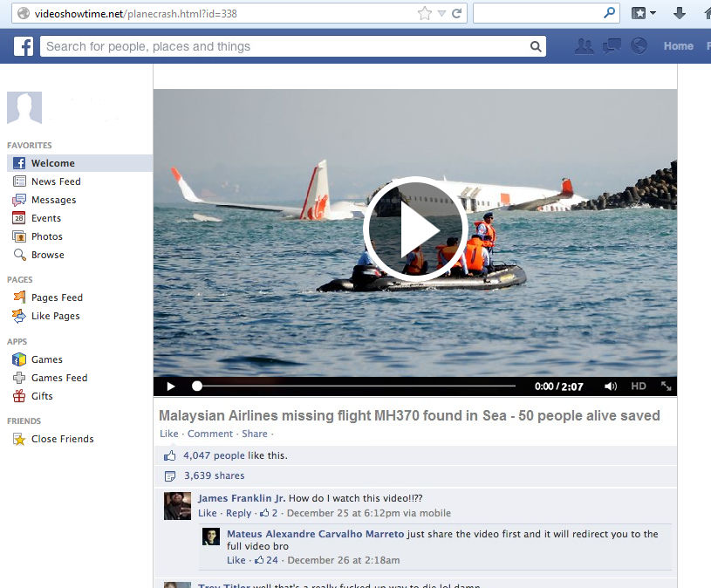Open 3,639 shares link

click(214, 475)
